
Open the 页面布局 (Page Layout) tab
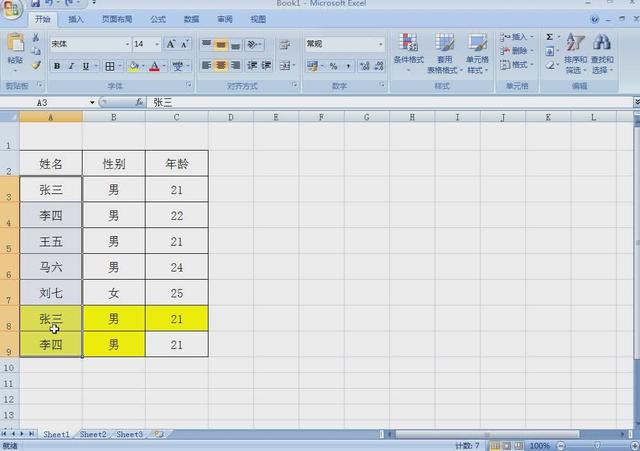[117, 19]
